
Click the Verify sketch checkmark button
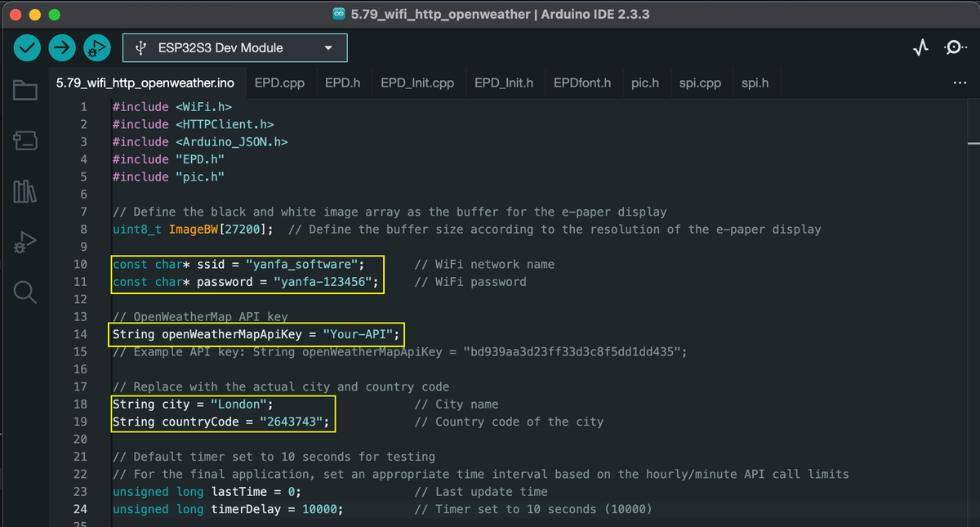[x=27, y=47]
